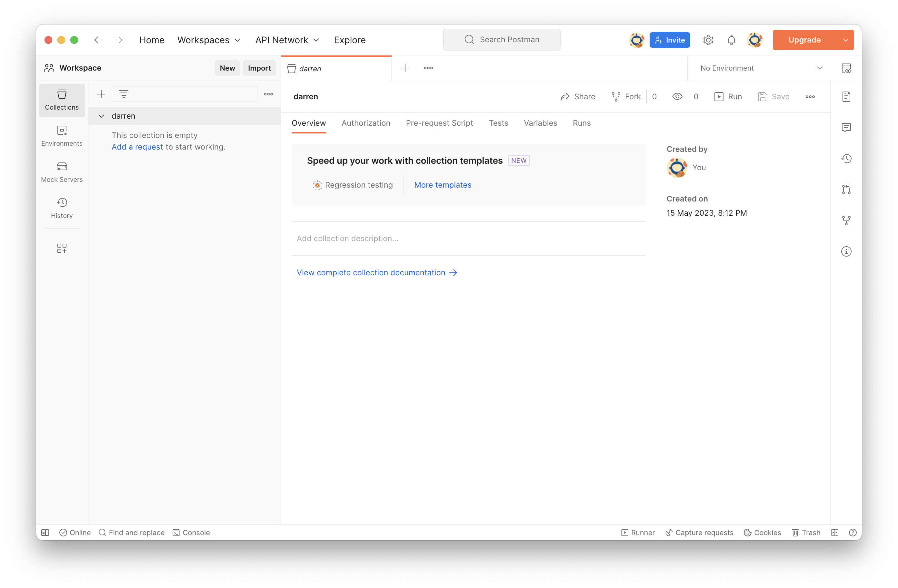Open the settings gear icon
Viewport: 898px width, 588px height.
coord(708,40)
